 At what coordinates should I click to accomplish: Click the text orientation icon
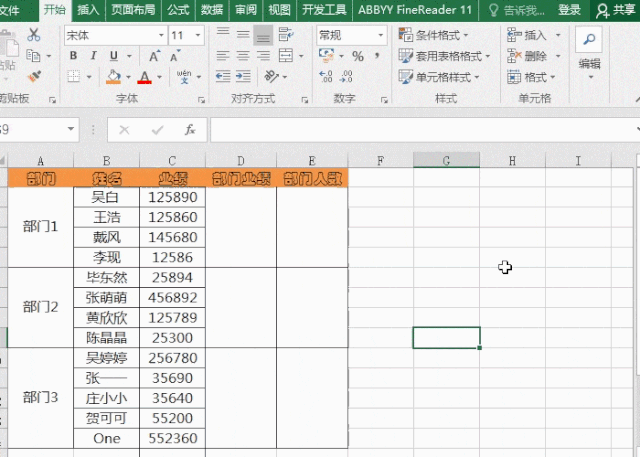click(271, 76)
